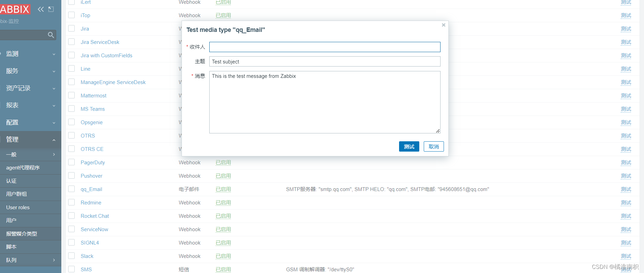Toggle 已启用 status for qq_Email
This screenshot has width=644, height=273.
tap(223, 189)
